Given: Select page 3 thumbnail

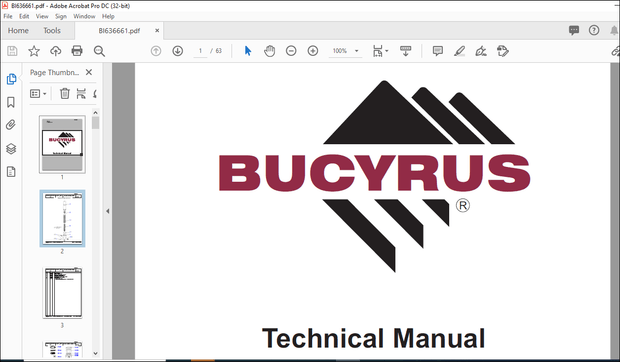Looking at the screenshot, I should coord(62,293).
